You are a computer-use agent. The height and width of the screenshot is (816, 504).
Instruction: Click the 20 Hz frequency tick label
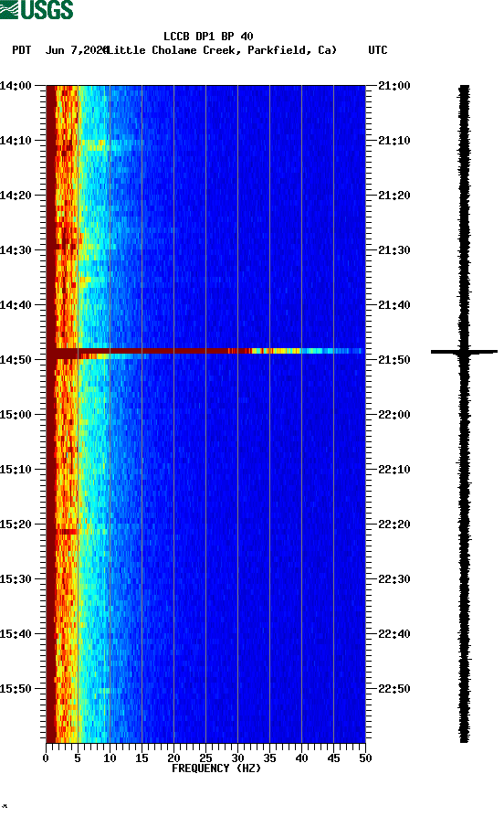point(173,758)
